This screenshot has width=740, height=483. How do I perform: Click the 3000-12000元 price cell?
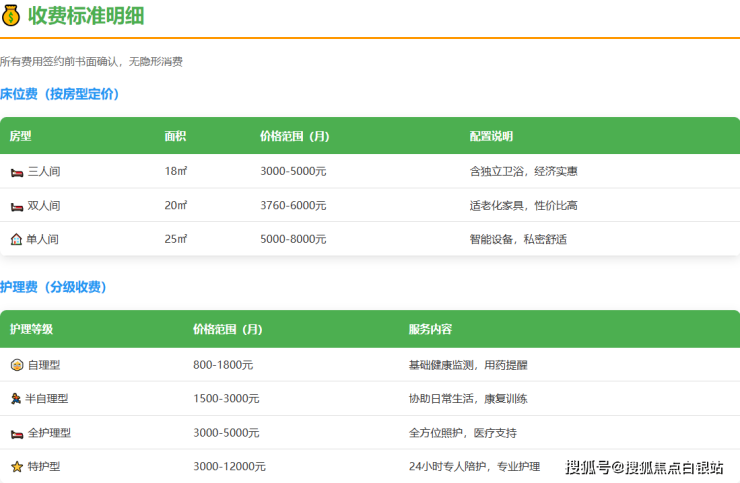229,467
